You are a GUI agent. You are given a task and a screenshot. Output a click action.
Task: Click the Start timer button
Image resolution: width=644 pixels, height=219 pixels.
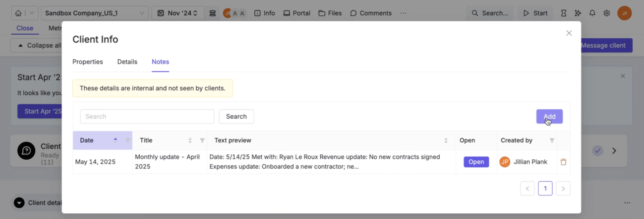[x=535, y=13]
